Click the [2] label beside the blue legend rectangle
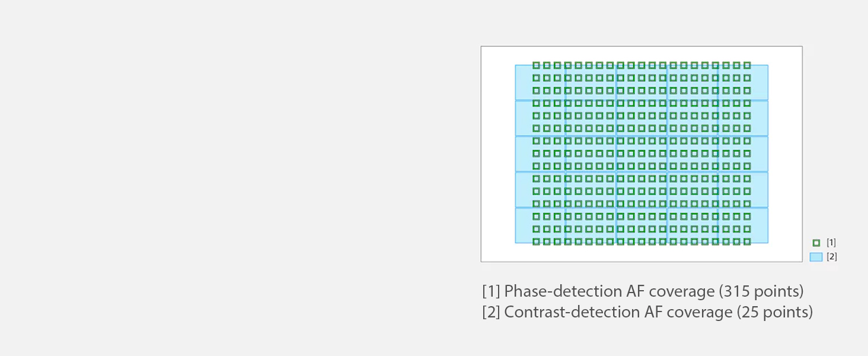The width and height of the screenshot is (868, 356). [832, 257]
